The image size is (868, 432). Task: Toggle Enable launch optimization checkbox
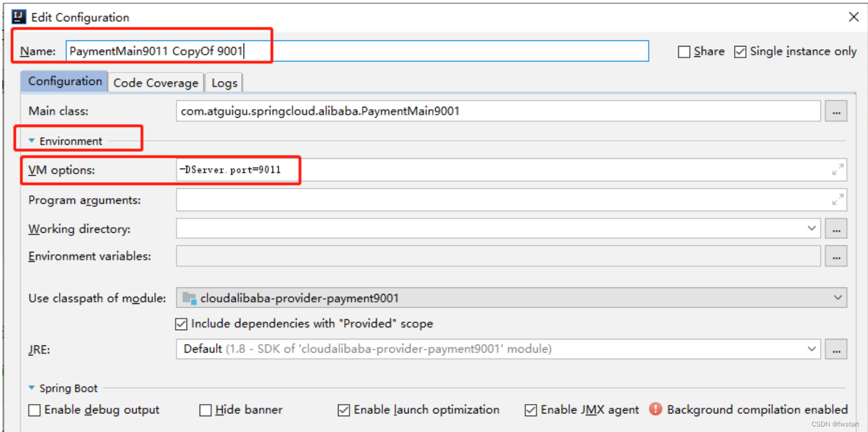(x=344, y=410)
